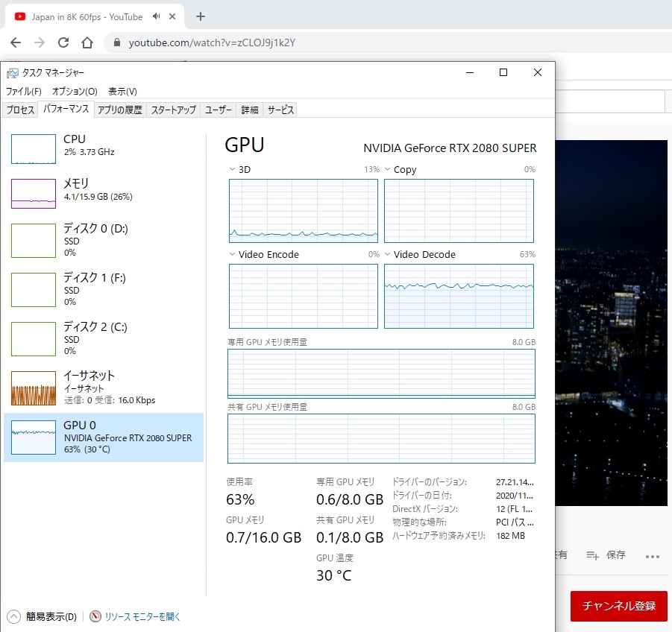Maximize the Task Manager window
Screen dimensions: 672x632
tap(503, 72)
